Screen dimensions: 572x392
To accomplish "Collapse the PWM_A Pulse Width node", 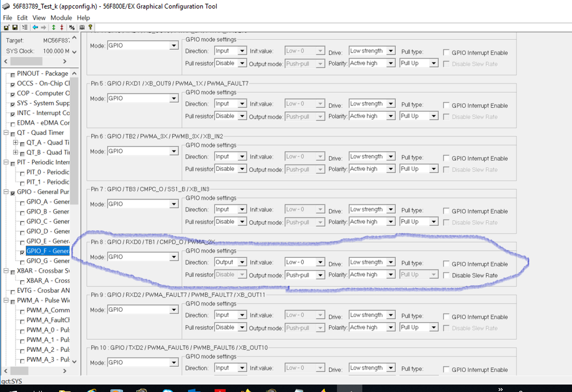I will [6, 300].
